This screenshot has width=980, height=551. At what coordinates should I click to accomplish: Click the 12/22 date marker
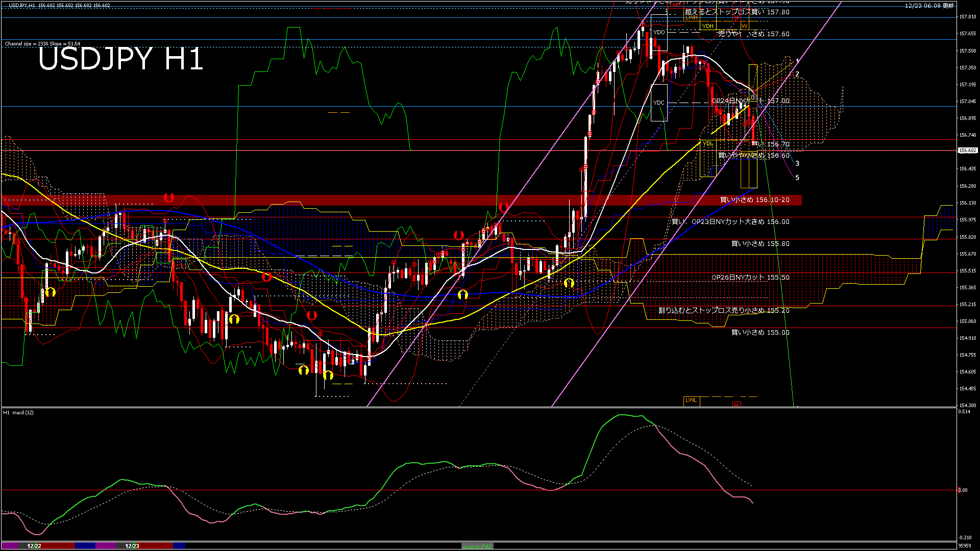tap(34, 546)
